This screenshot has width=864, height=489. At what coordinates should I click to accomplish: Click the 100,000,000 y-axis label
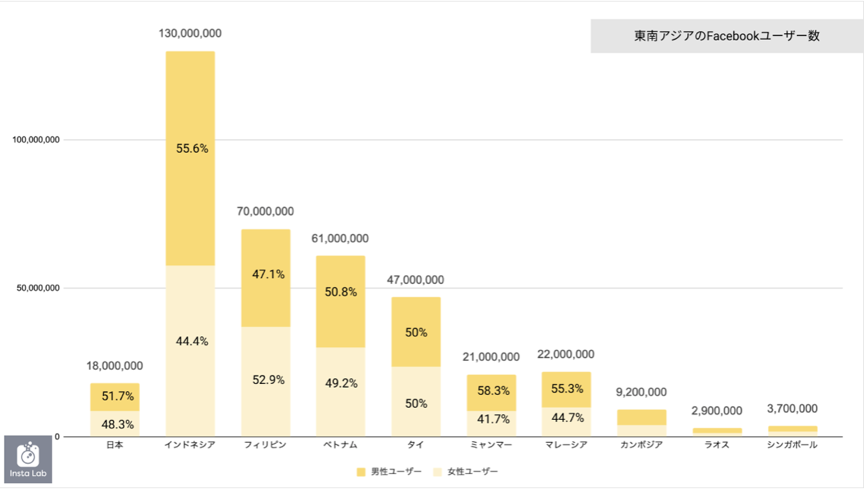[36, 140]
